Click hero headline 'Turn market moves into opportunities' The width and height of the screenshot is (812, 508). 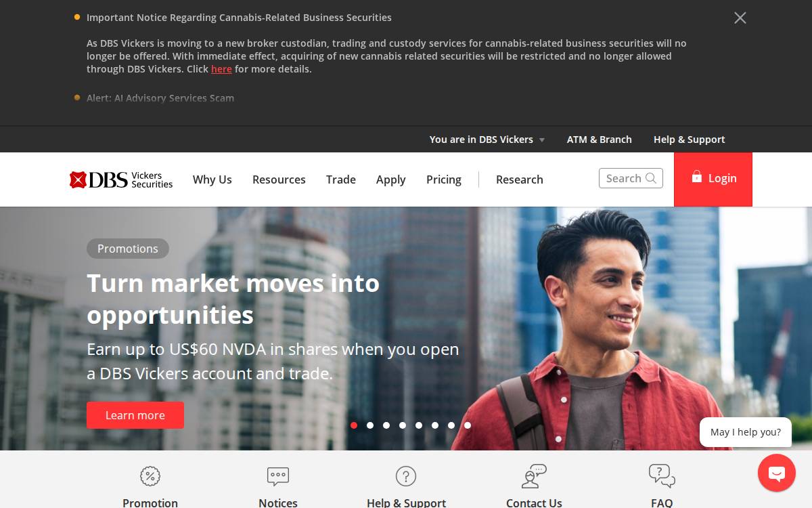pos(233,299)
